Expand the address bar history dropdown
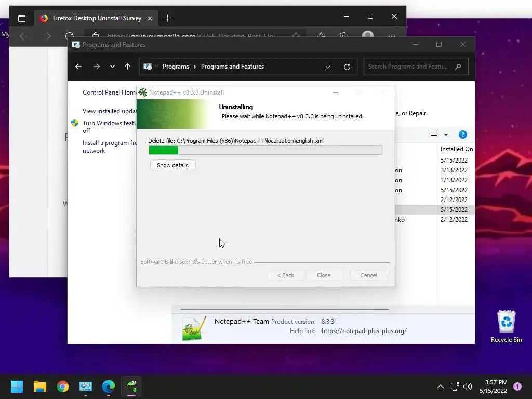Screen dimensions: 532x399 (x=328, y=67)
